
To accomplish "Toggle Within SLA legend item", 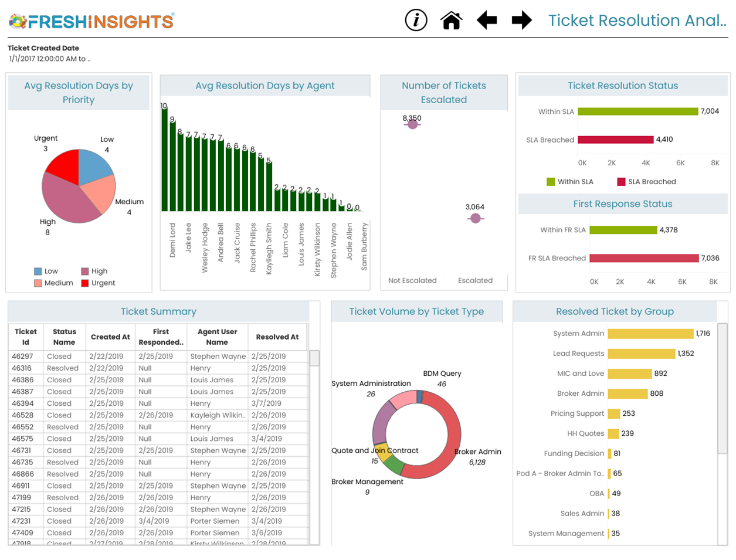I will click(x=569, y=182).
